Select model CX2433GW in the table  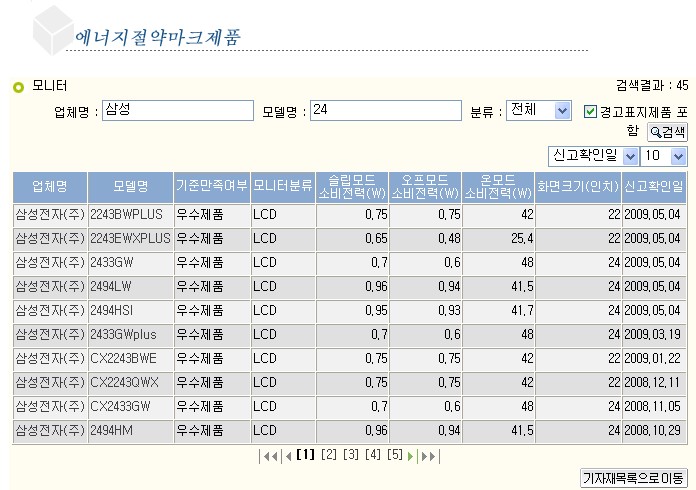pyautogui.click(x=120, y=407)
